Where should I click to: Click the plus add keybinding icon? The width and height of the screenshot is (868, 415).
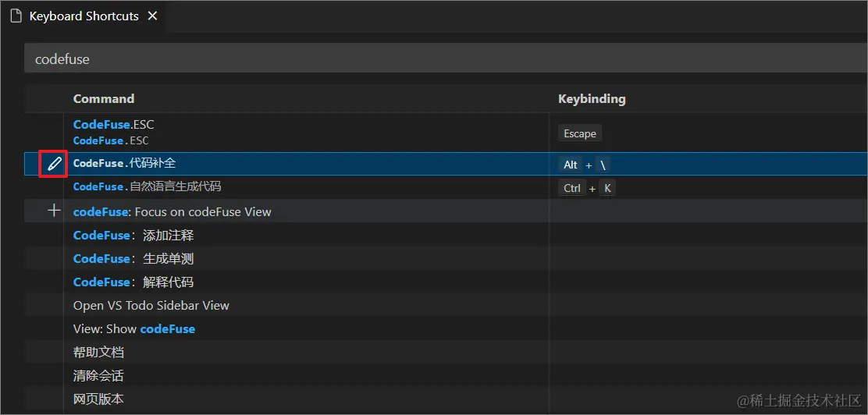[x=54, y=211]
